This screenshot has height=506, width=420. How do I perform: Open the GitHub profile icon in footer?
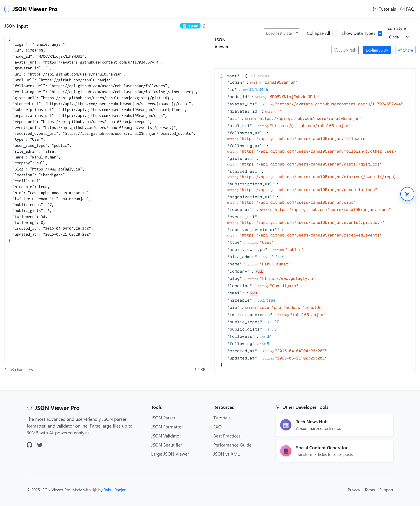coord(29,445)
